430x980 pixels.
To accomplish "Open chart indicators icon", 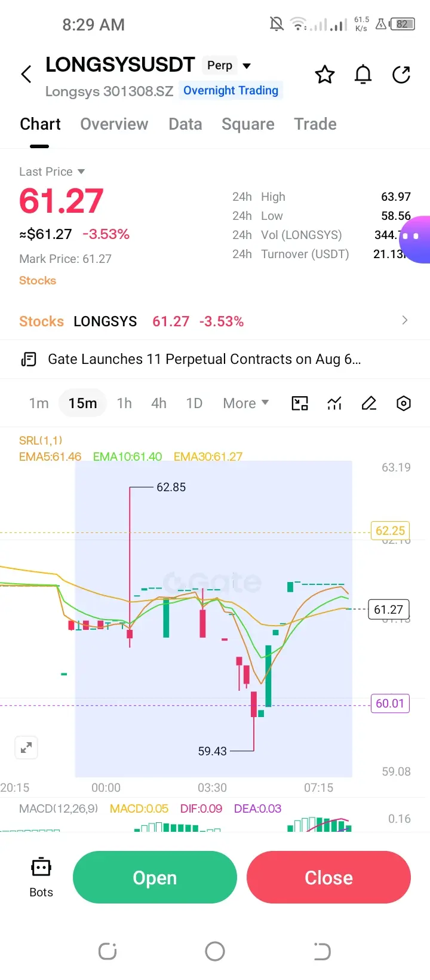I will coord(334,403).
